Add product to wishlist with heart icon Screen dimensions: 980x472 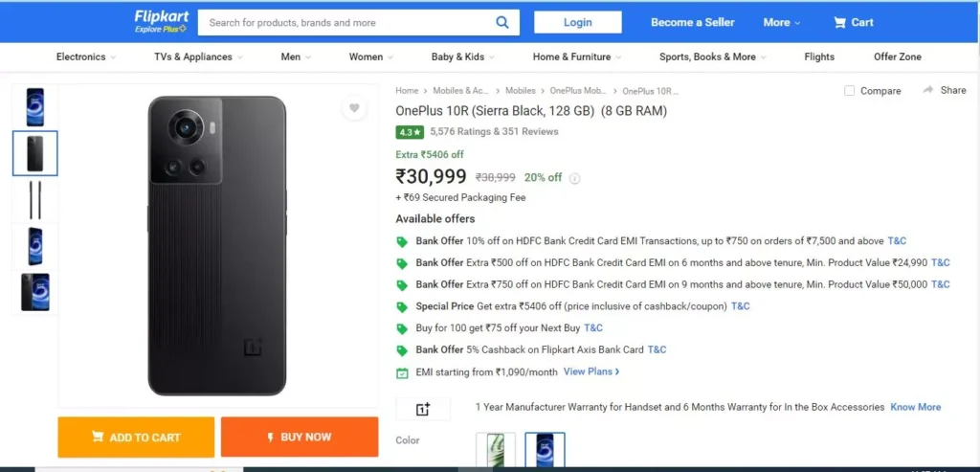pos(354,108)
